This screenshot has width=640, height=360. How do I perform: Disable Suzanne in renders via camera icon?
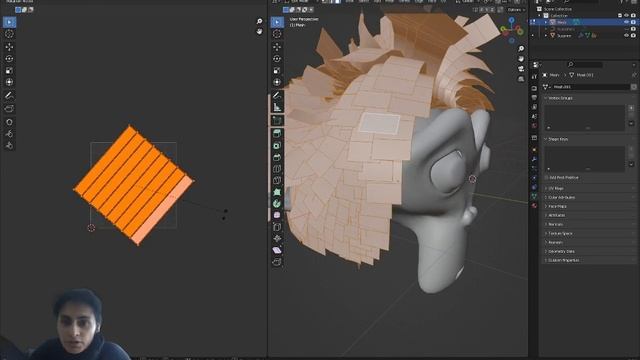tap(633, 36)
